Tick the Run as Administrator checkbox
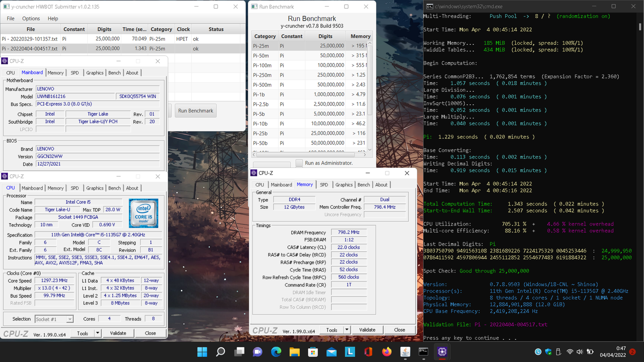The image size is (644, 362). [299, 163]
